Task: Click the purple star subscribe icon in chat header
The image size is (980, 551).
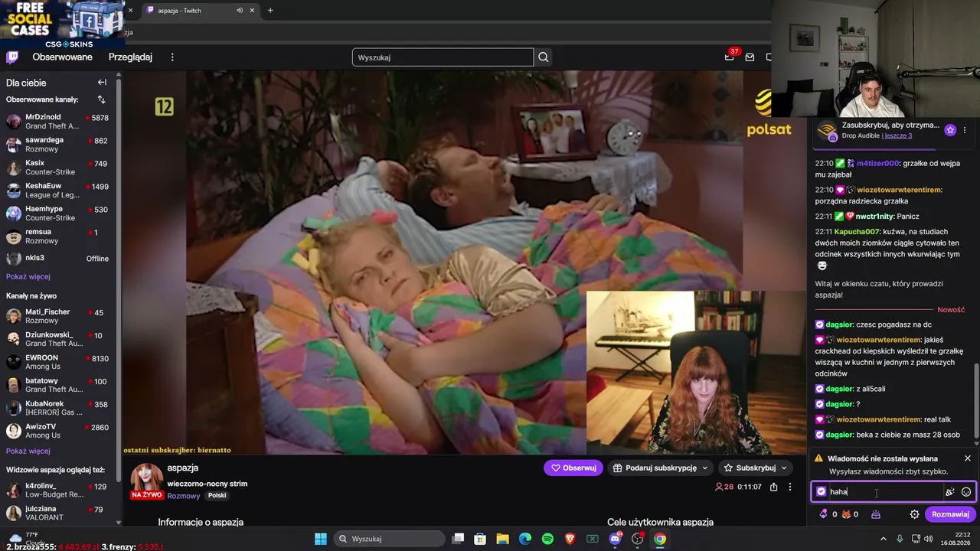Action: 950,130
